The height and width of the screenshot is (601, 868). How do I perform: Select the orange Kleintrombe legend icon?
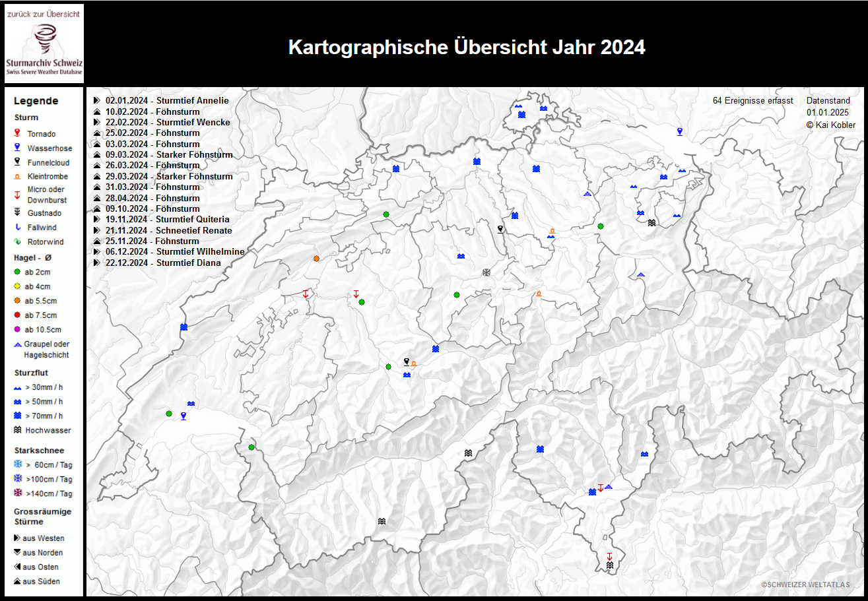(x=17, y=177)
